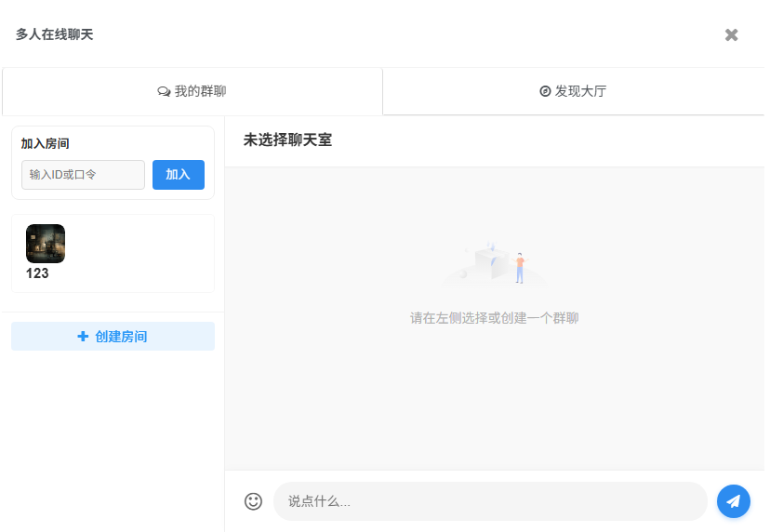Click the 加入房间 section heading
This screenshot has width=770, height=532.
pos(46,143)
